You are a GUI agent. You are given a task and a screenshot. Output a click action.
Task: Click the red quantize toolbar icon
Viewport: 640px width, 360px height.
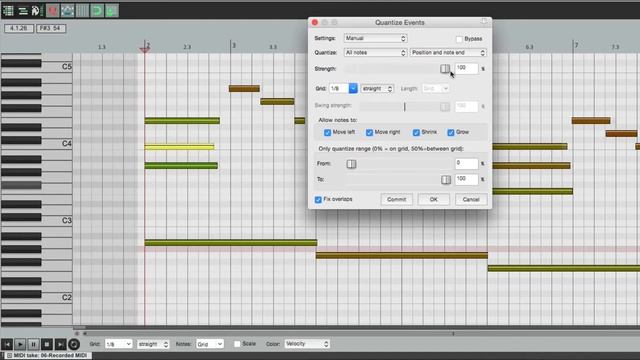(53, 11)
